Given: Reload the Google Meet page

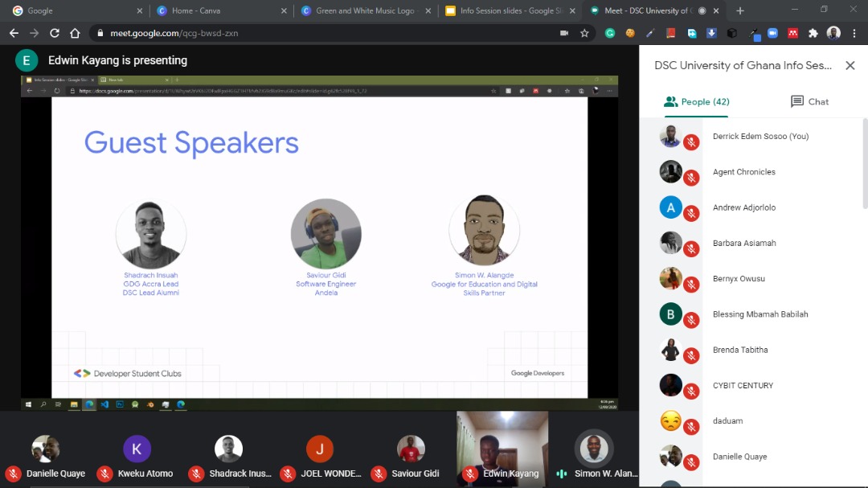Looking at the screenshot, I should point(55,33).
